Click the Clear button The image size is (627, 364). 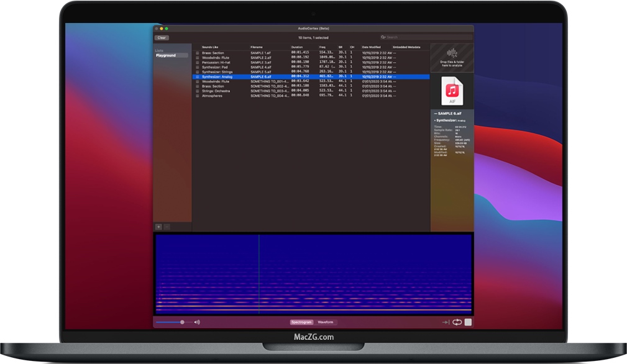click(160, 37)
